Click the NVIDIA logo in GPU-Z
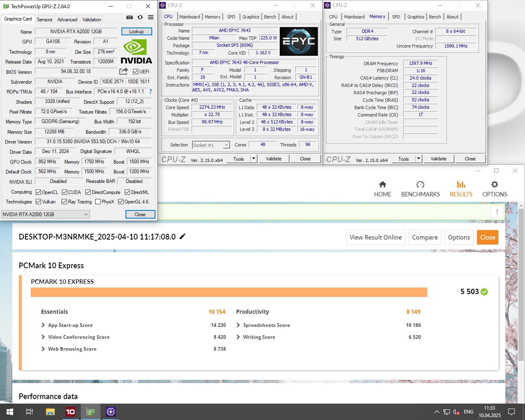 (137, 52)
